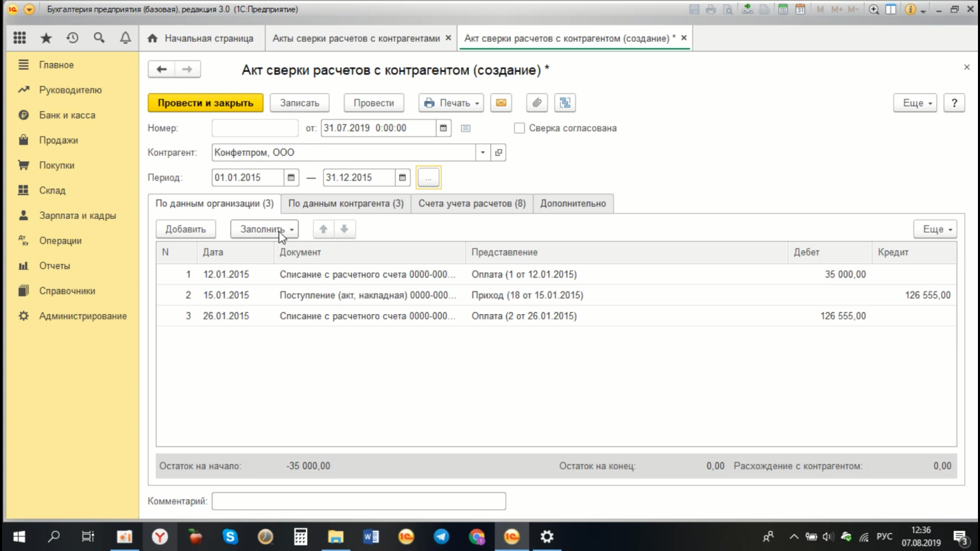Click the paperclip attached files icon
This screenshot has height=551, width=980.
pyautogui.click(x=537, y=103)
